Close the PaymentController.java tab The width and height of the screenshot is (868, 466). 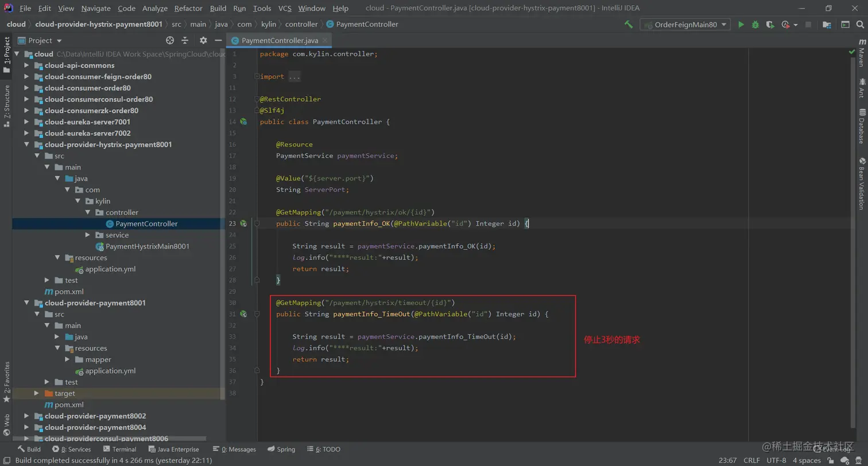point(326,40)
